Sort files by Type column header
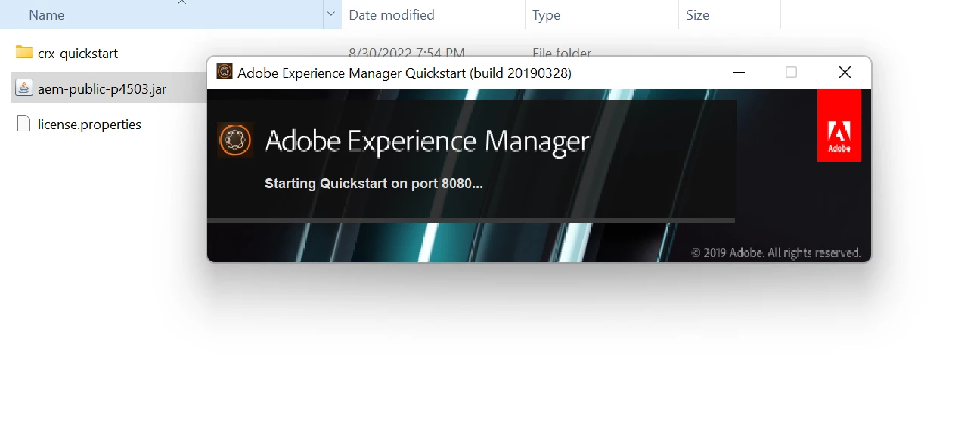980x439 pixels. click(547, 15)
